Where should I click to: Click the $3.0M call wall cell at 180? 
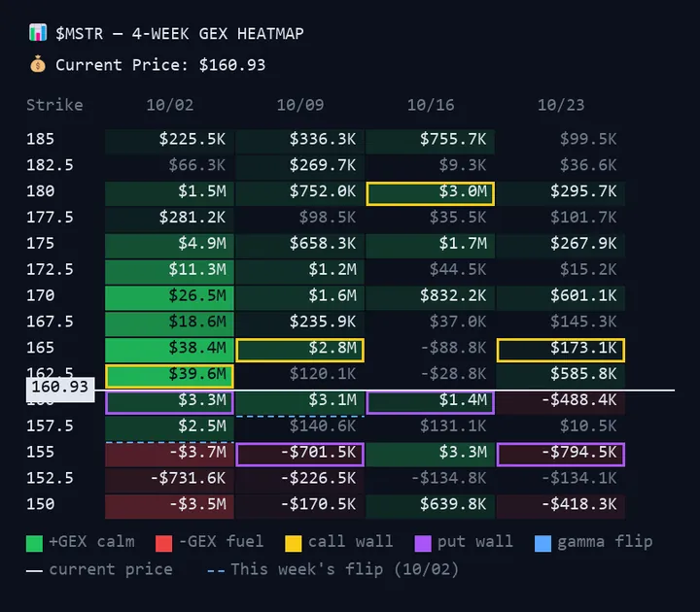pyautogui.click(x=431, y=193)
